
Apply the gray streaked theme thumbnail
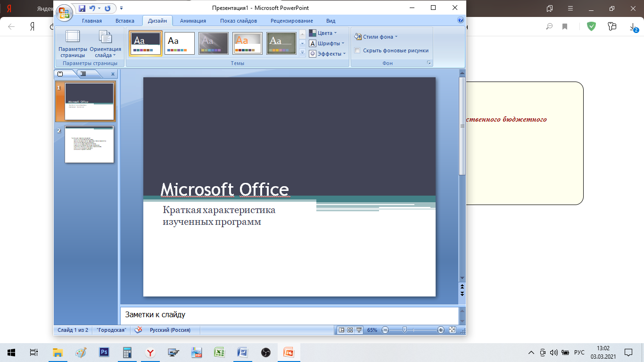[214, 43]
